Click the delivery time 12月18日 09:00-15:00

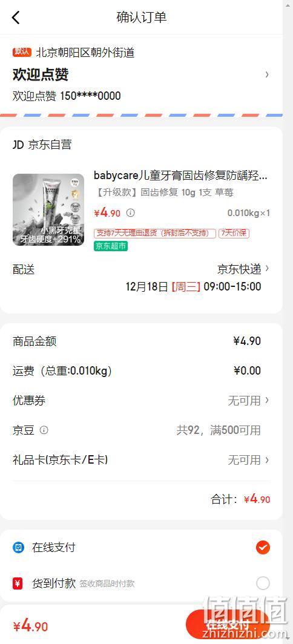click(x=194, y=286)
